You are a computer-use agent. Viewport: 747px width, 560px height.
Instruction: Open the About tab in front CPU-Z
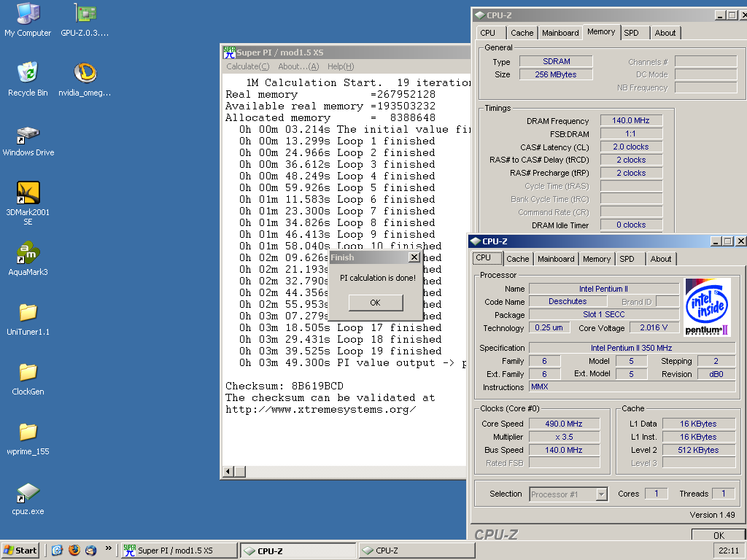click(661, 259)
